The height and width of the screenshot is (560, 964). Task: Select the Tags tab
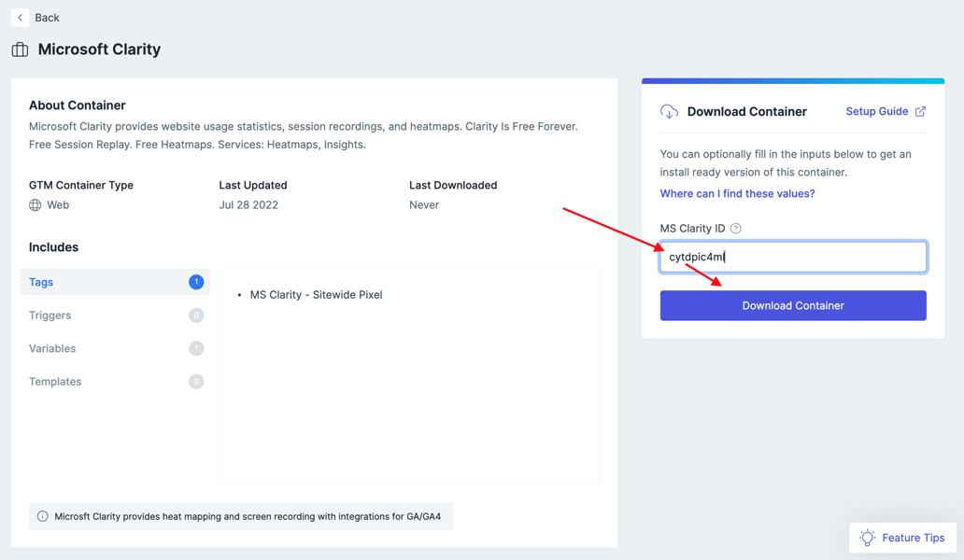point(114,283)
